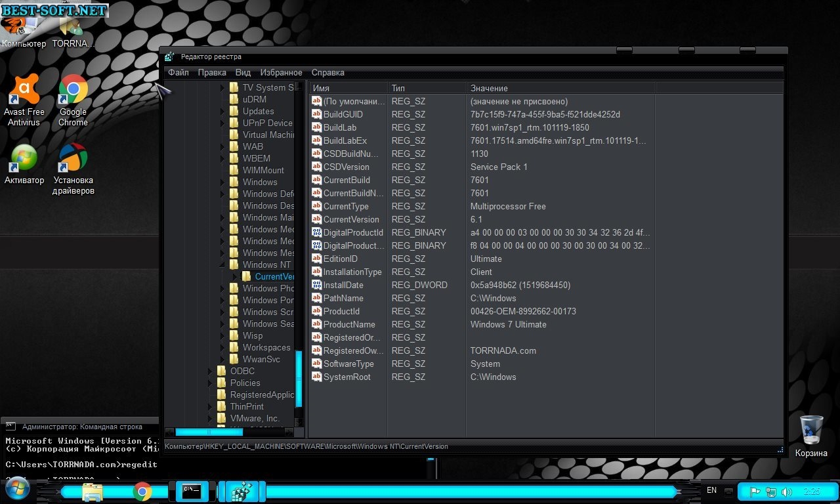Click the Windows Start button
The image size is (840, 504).
click(16, 490)
